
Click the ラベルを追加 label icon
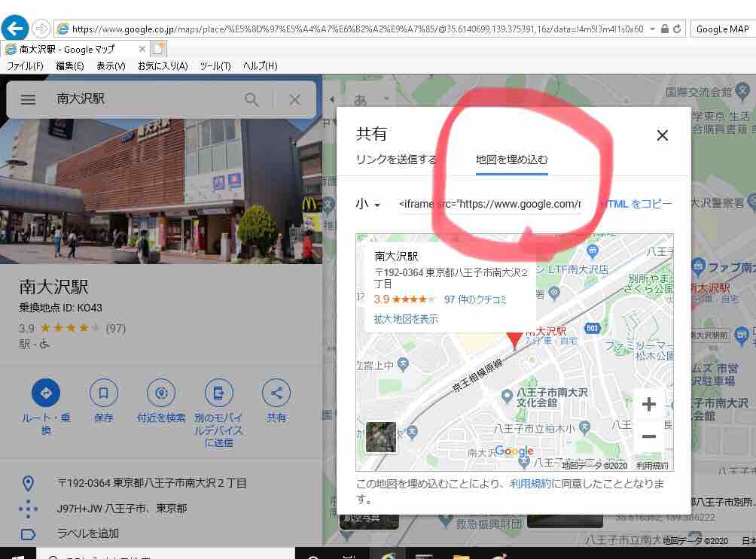tap(28, 534)
